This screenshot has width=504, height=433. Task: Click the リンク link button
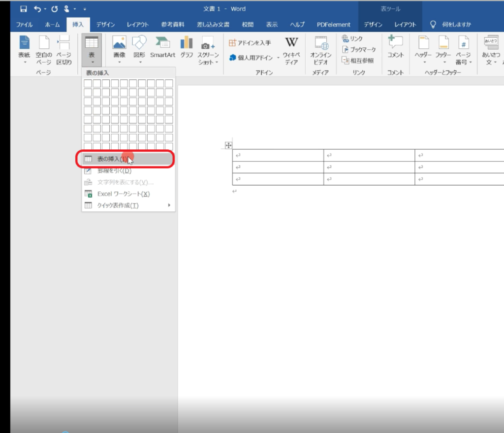[353, 38]
